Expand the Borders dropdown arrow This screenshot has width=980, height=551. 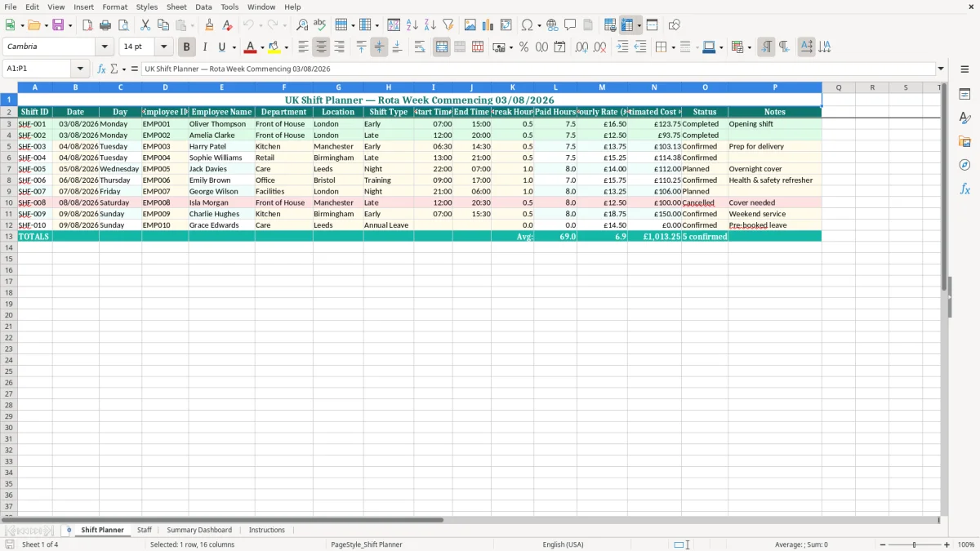(x=672, y=47)
